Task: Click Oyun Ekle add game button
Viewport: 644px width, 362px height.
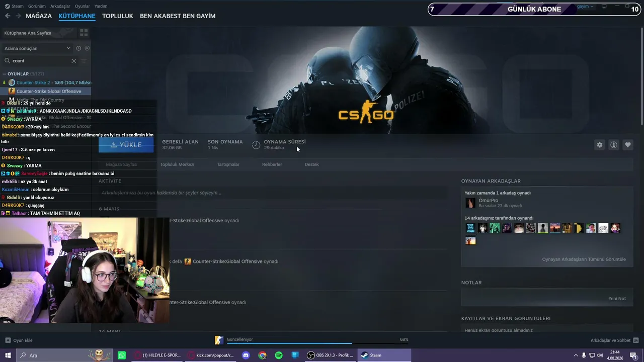Action: point(19,340)
